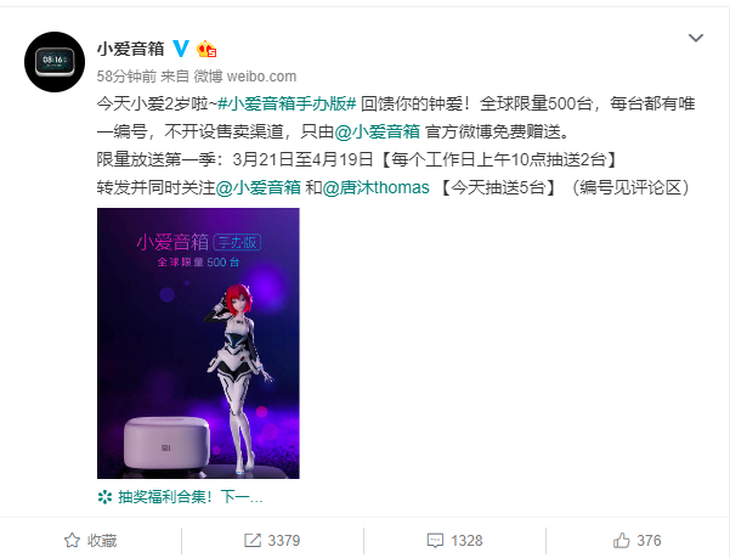Viewport: 730px width, 558px height.
Task: Click the 小爱音箱 account name
Action: click(x=131, y=48)
